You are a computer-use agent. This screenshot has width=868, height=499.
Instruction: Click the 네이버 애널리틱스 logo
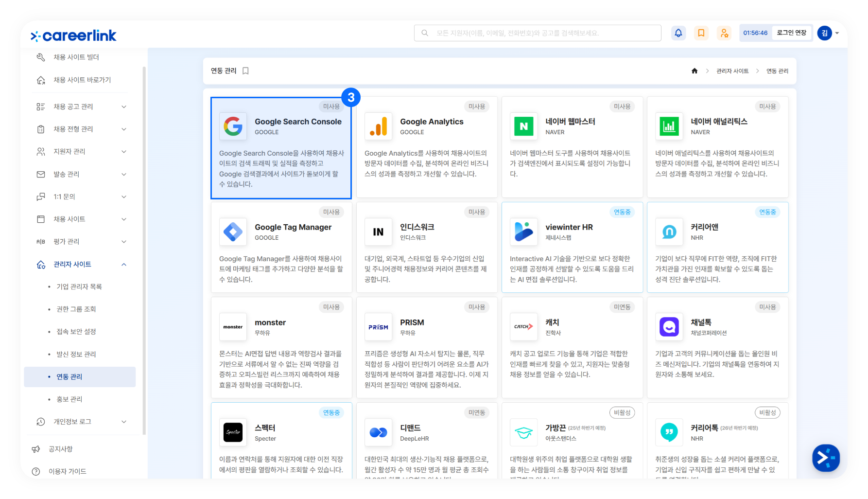point(669,126)
